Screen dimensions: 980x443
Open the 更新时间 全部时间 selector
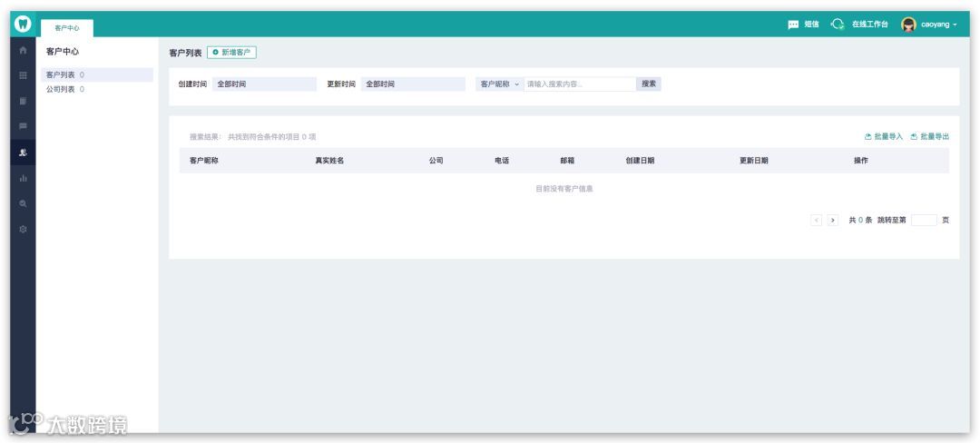pyautogui.click(x=413, y=84)
